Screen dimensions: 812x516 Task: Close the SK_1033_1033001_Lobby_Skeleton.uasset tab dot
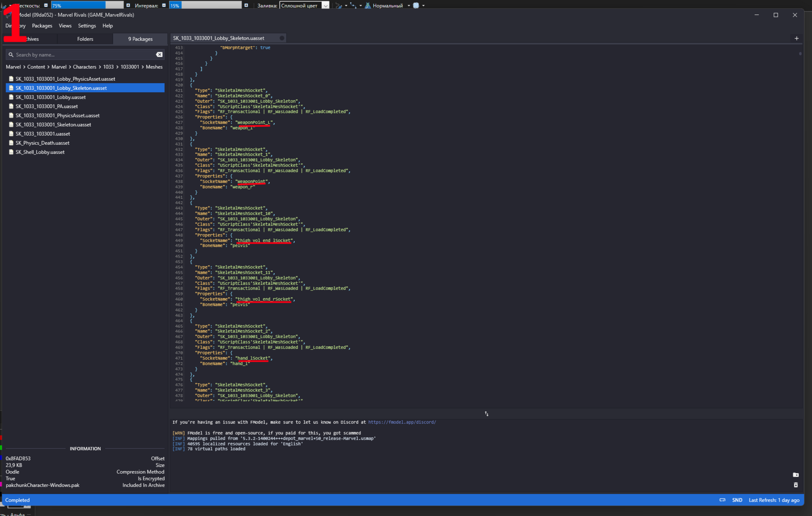tap(282, 38)
